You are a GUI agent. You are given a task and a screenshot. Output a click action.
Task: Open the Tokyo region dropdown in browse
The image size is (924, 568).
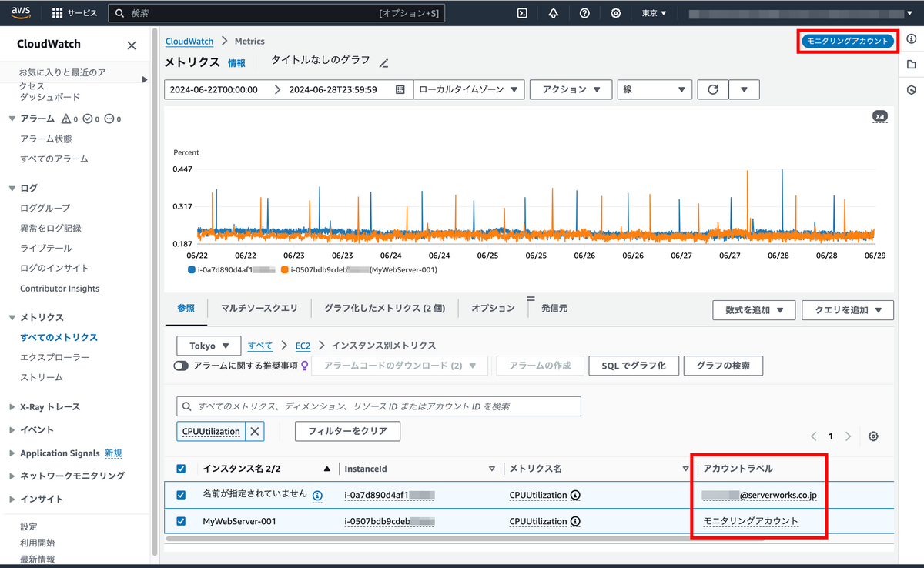tap(209, 346)
